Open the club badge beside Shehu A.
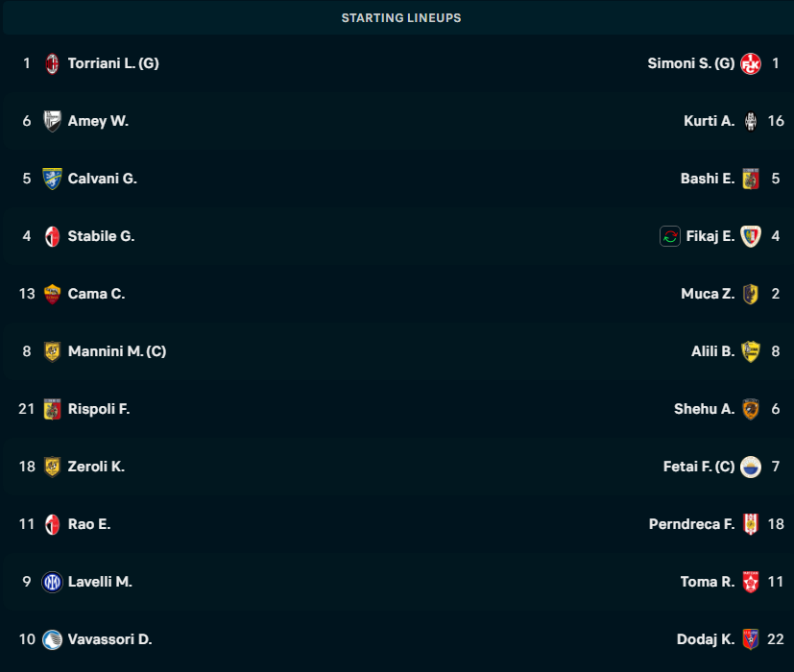 (751, 409)
